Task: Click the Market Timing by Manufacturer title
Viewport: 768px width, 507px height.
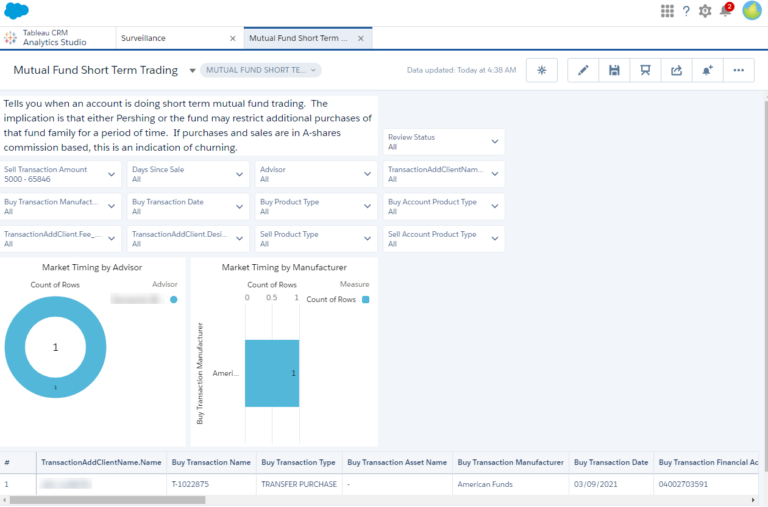Action: [x=284, y=267]
